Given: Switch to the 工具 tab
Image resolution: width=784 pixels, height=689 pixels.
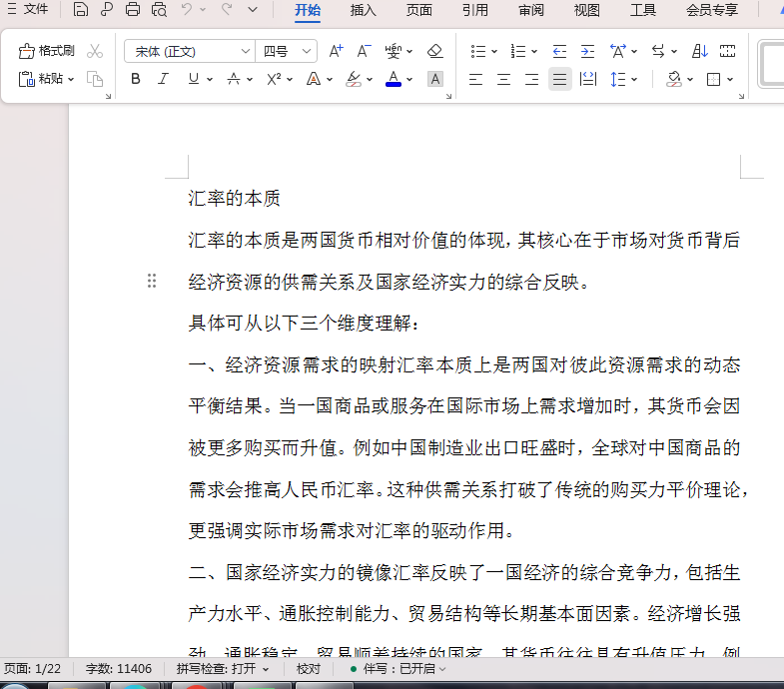Looking at the screenshot, I should pos(643,10).
